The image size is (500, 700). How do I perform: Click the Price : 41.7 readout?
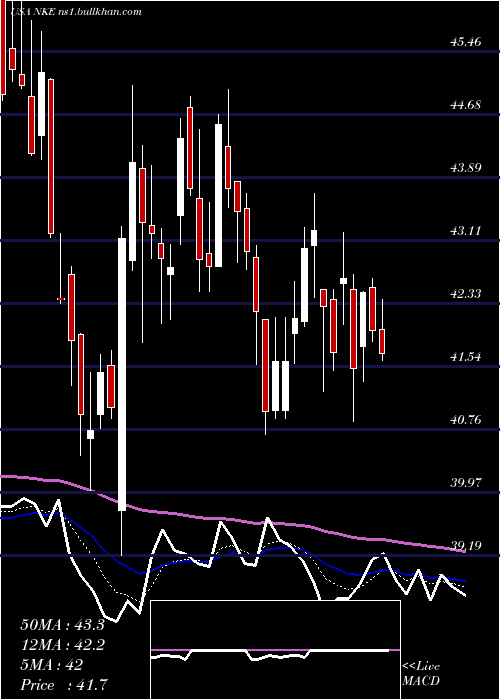coord(62,685)
